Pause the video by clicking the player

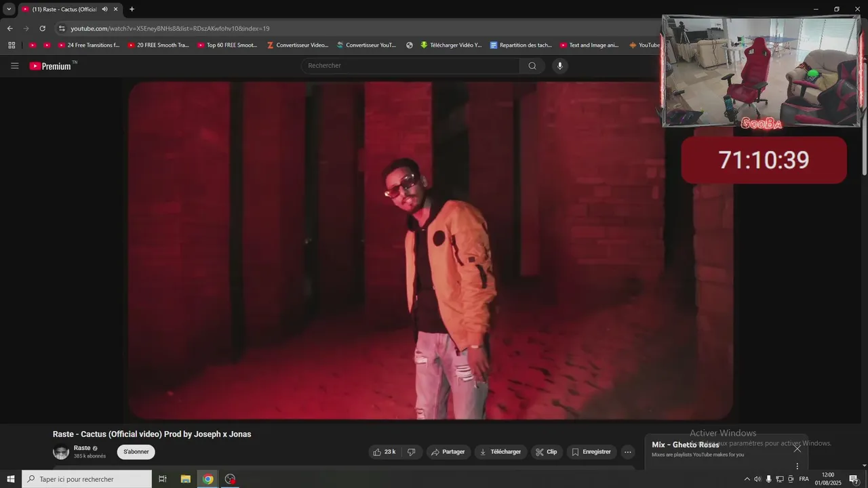point(431,251)
